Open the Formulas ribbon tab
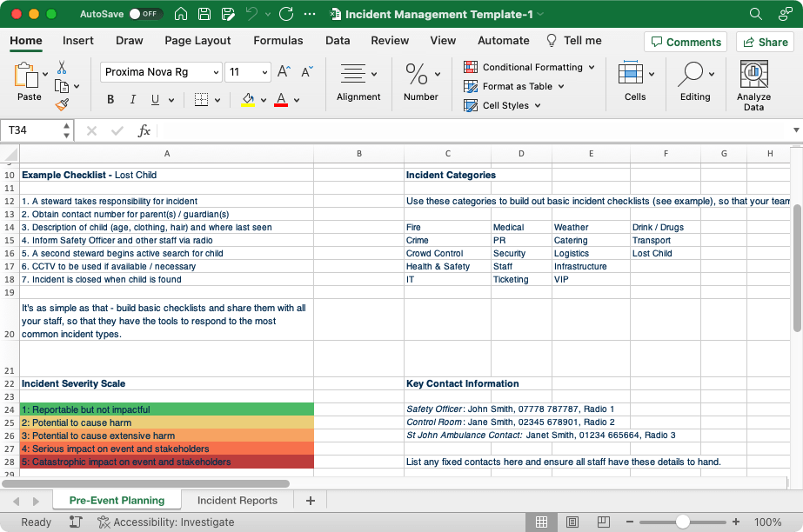Viewport: 803px width, 532px height. 278,40
